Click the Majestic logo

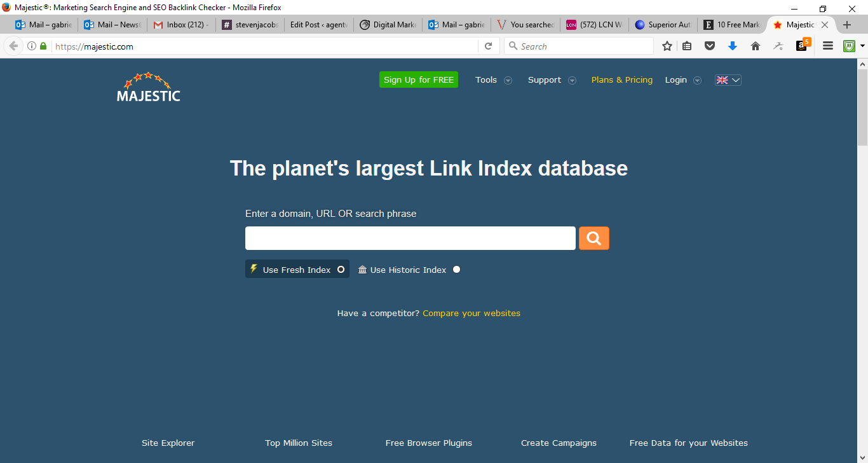click(x=148, y=88)
